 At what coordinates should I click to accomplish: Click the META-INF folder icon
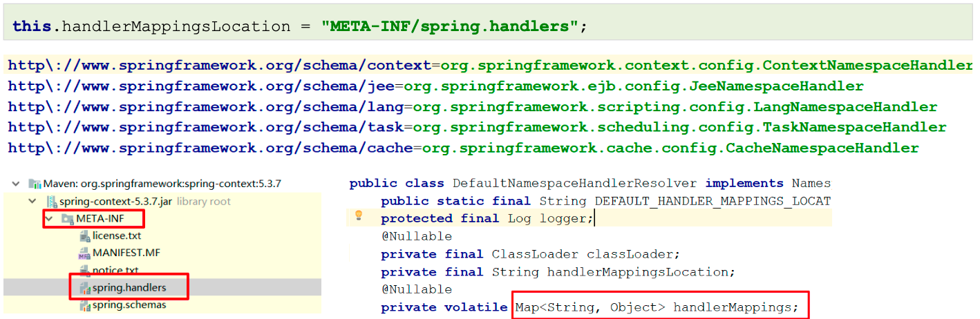[67, 219]
